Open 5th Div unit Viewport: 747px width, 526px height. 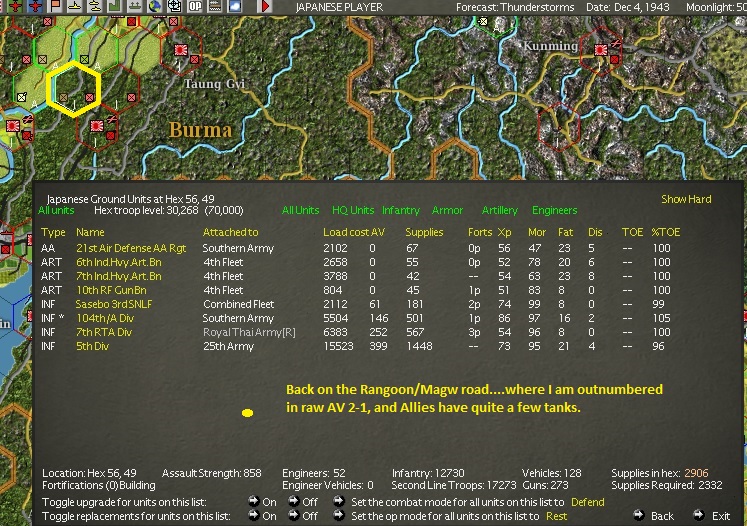92,346
